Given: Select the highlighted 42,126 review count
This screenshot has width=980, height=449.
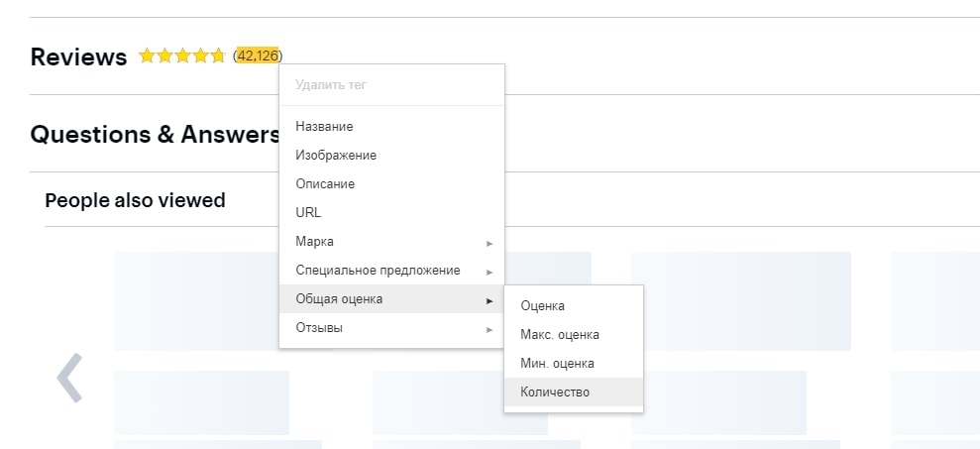Looking at the screenshot, I should (x=258, y=56).
